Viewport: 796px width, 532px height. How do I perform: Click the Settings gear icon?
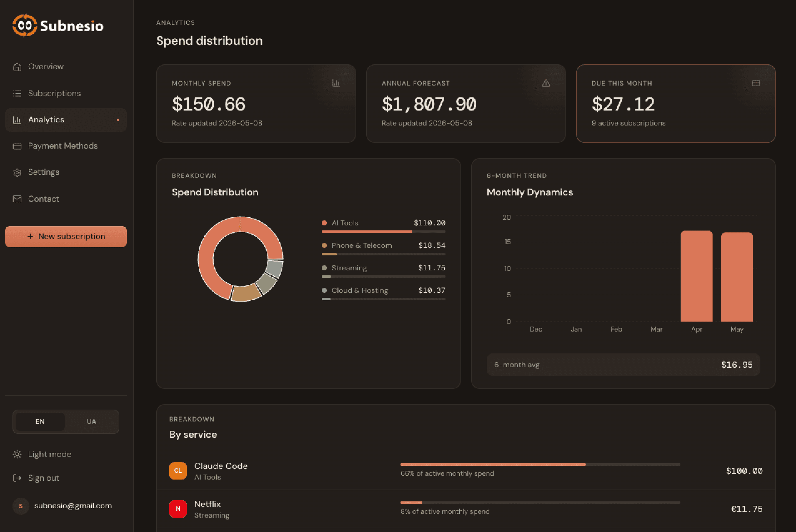[x=17, y=172]
